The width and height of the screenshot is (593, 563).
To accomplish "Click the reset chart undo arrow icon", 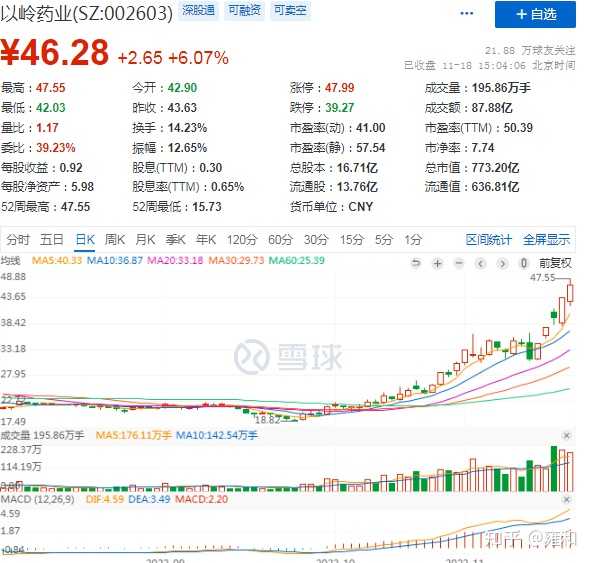I will tap(416, 263).
